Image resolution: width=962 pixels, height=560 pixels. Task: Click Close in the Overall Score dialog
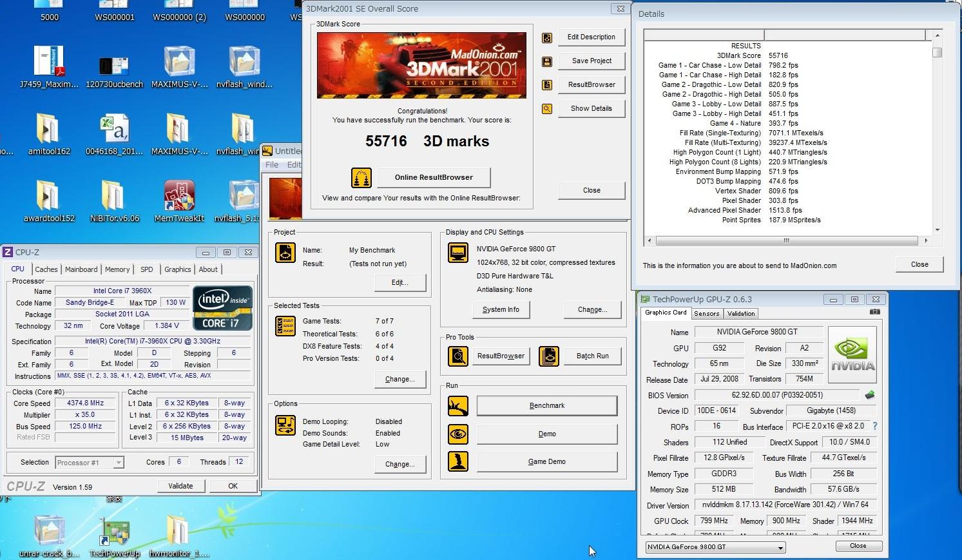pyautogui.click(x=592, y=190)
